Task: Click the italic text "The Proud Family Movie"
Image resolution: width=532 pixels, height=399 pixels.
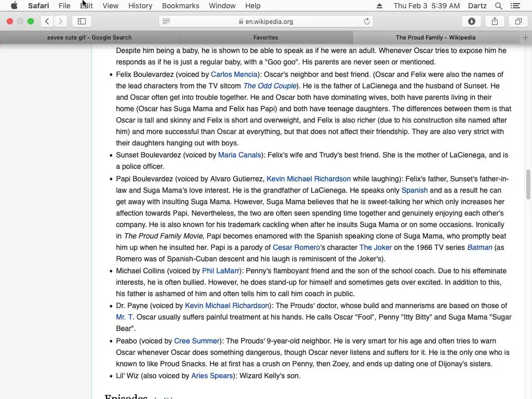Action: pos(163,236)
